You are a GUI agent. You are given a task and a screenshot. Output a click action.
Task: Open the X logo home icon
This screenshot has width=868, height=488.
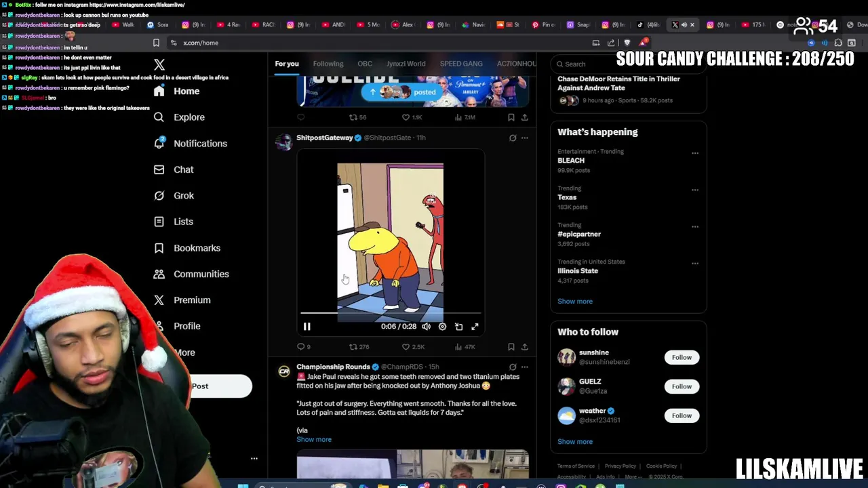[x=159, y=65]
